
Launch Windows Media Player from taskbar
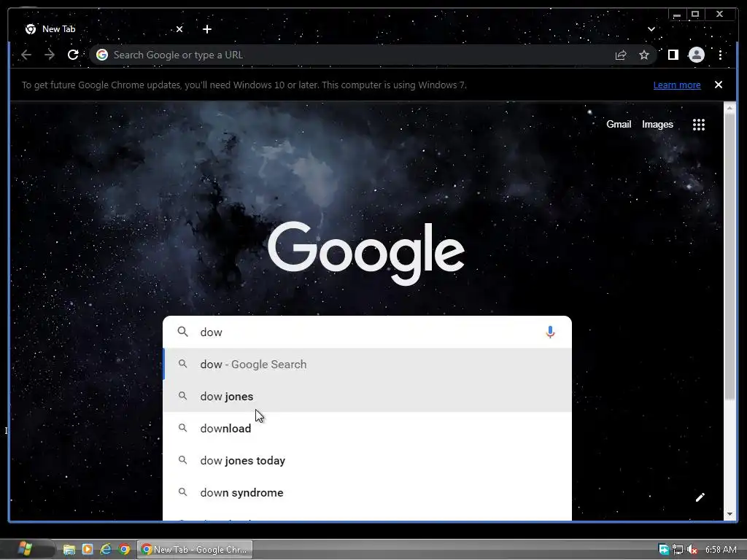(x=88, y=550)
